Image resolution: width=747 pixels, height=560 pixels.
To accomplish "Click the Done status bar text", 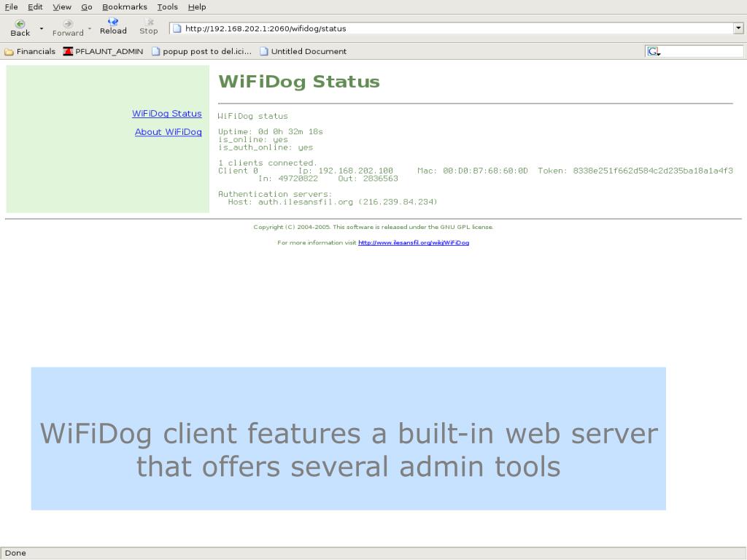I will click(x=15, y=553).
